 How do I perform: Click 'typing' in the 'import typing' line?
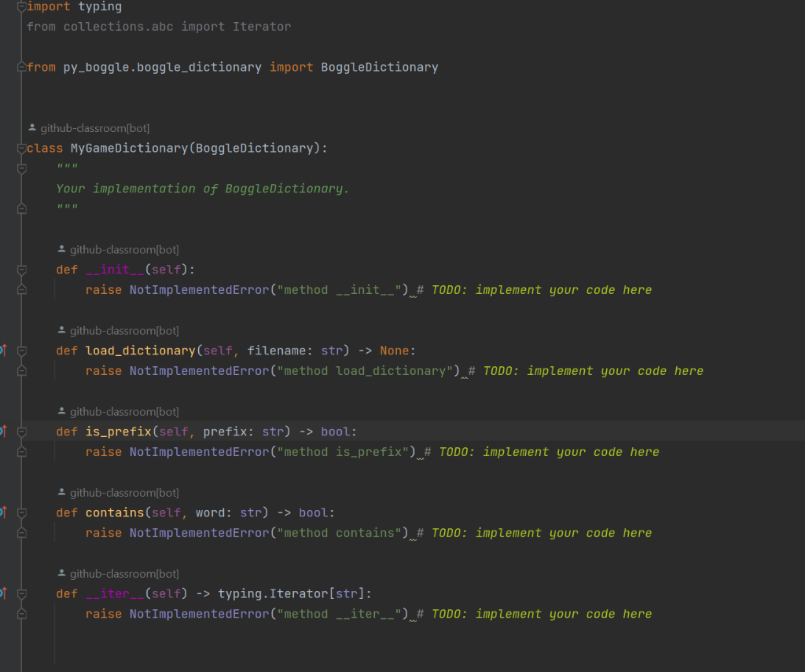point(100,6)
